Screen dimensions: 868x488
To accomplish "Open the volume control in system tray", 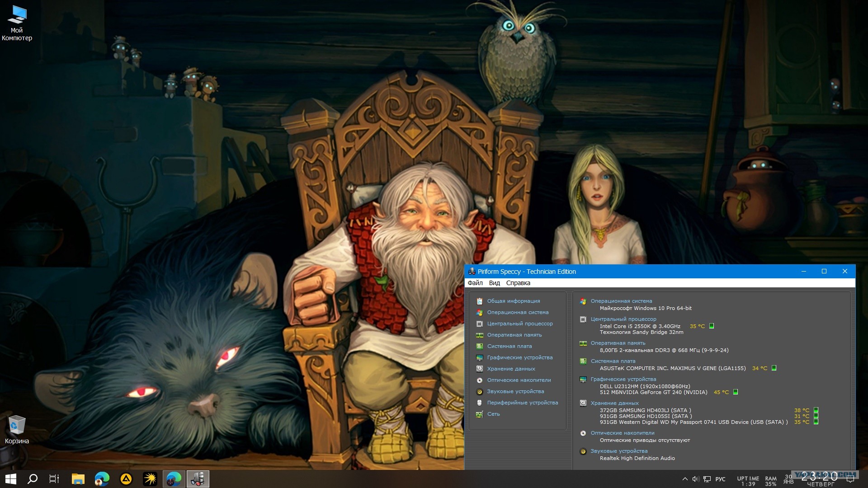I will pyautogui.click(x=695, y=479).
